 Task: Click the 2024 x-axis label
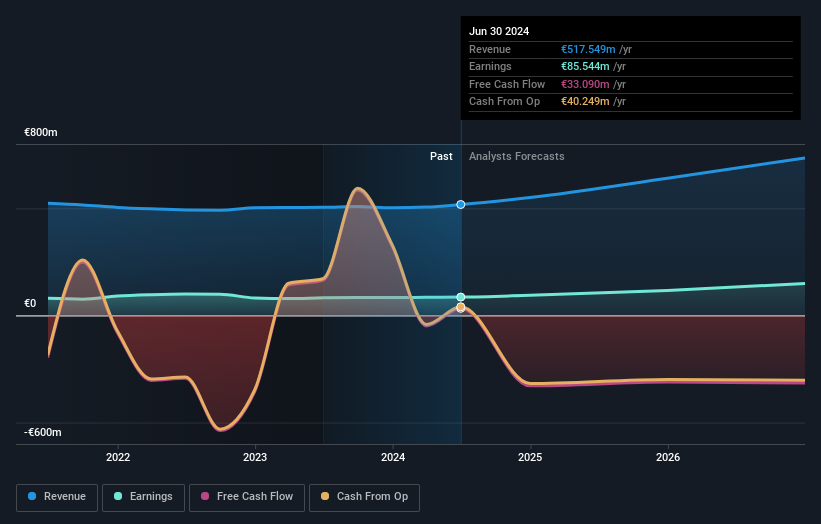point(393,457)
